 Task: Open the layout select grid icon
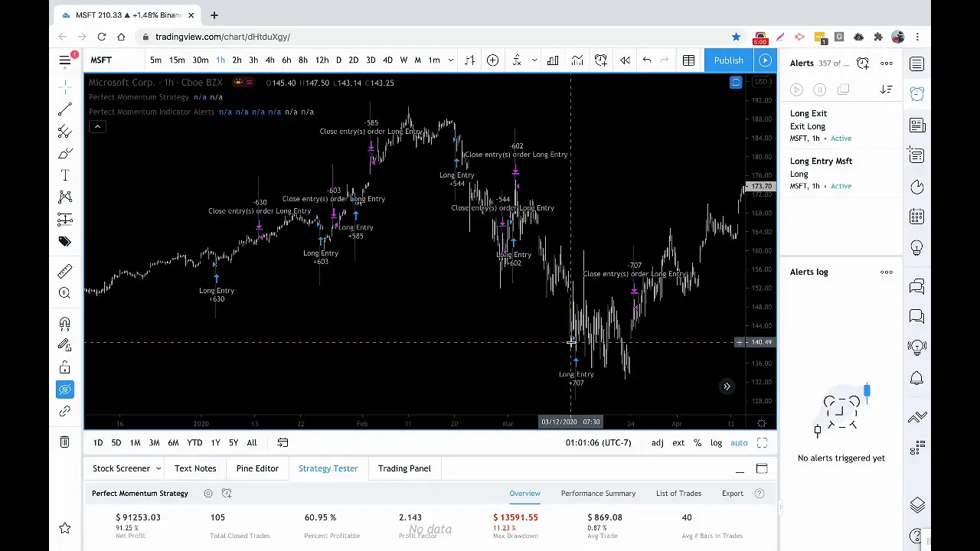688,60
